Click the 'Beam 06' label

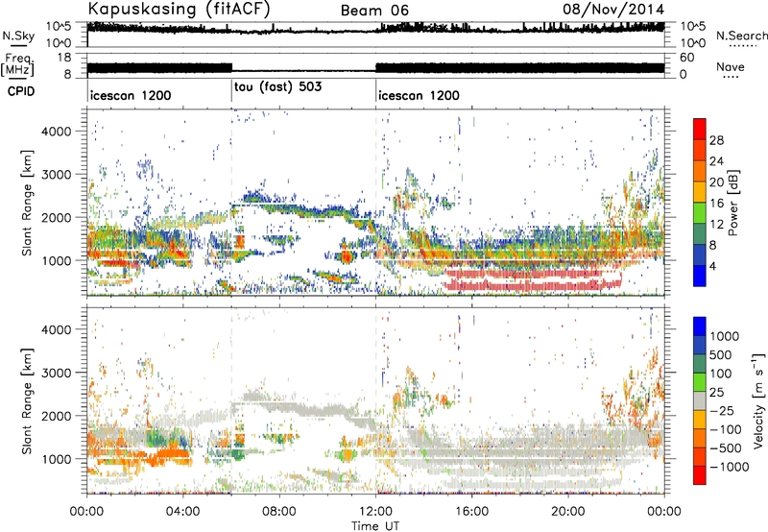pyautogui.click(x=374, y=11)
